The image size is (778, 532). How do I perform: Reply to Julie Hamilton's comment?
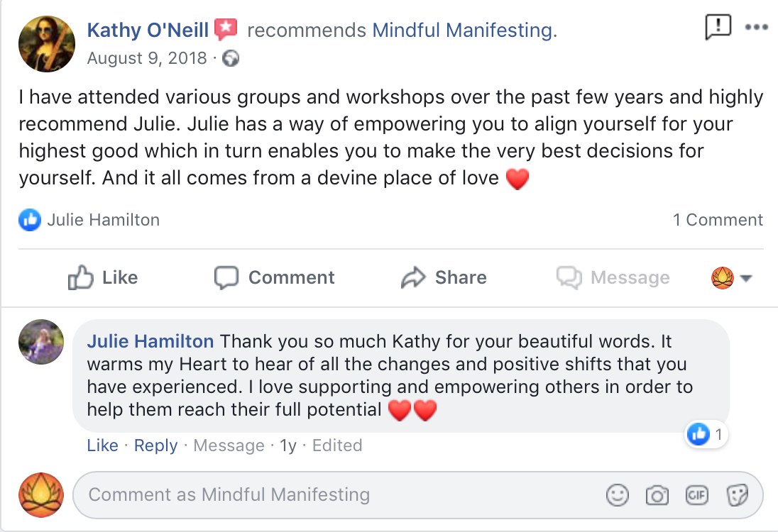point(155,445)
